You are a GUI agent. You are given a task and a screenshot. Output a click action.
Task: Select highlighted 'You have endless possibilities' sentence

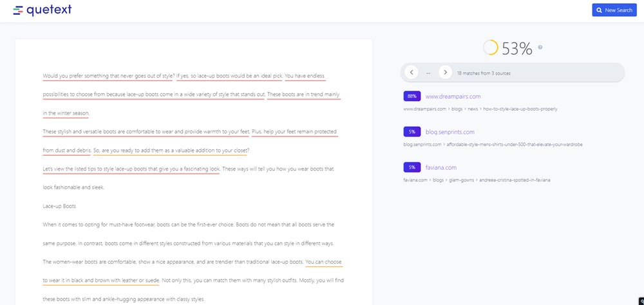[x=305, y=76]
